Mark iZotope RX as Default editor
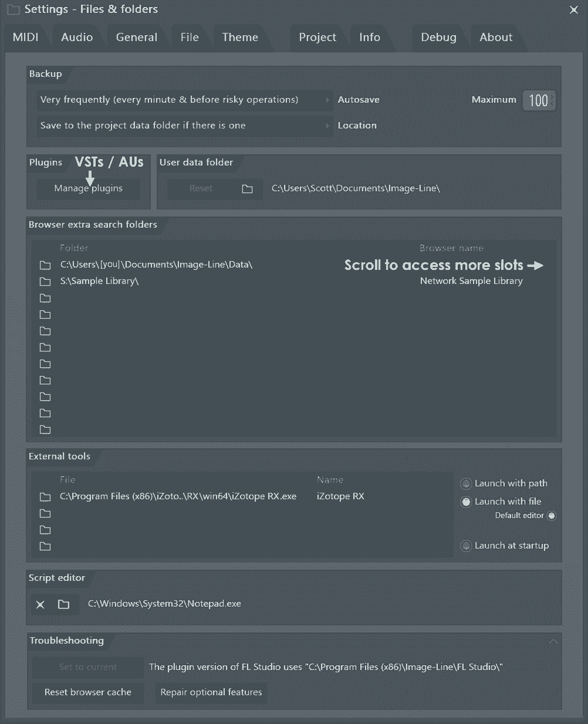The image size is (588, 724). pos(550,515)
